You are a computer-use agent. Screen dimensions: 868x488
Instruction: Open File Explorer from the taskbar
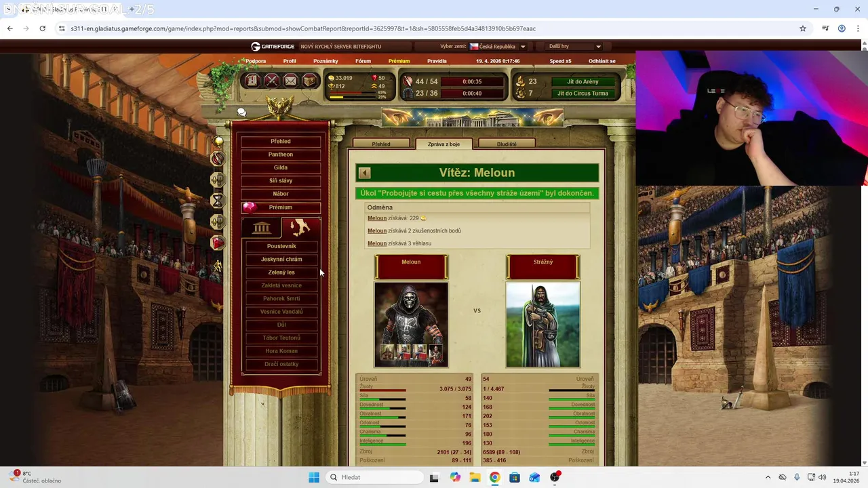point(475,477)
